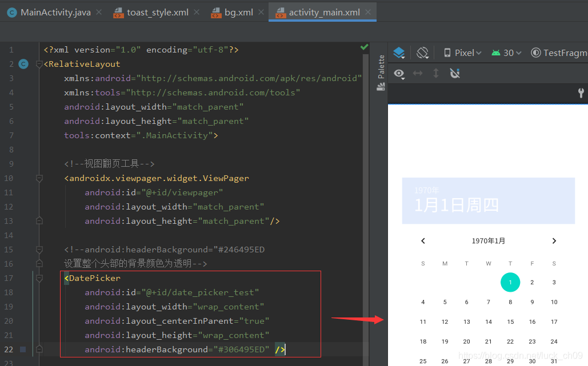Select day 12 in the calendar
This screenshot has width=588, height=366.
[x=445, y=322]
